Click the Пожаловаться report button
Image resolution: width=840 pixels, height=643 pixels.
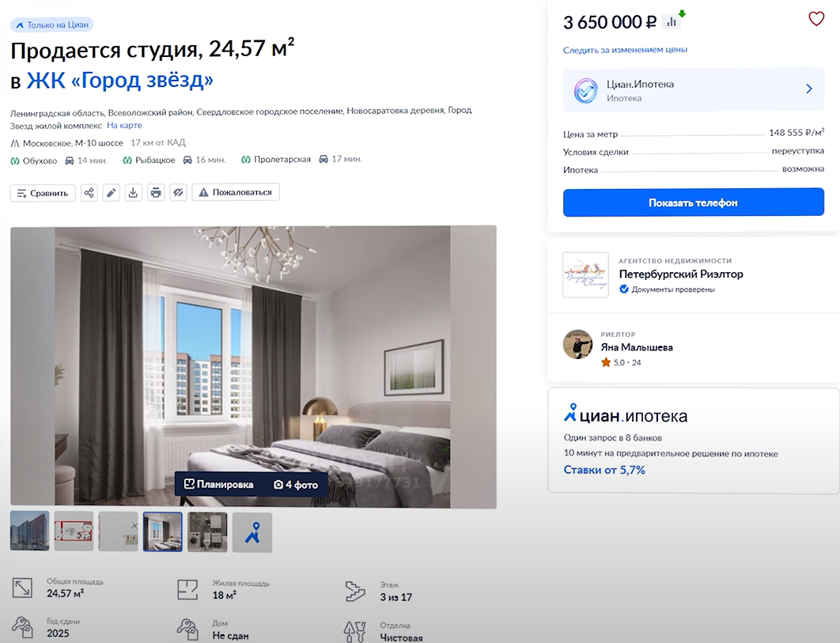236,192
